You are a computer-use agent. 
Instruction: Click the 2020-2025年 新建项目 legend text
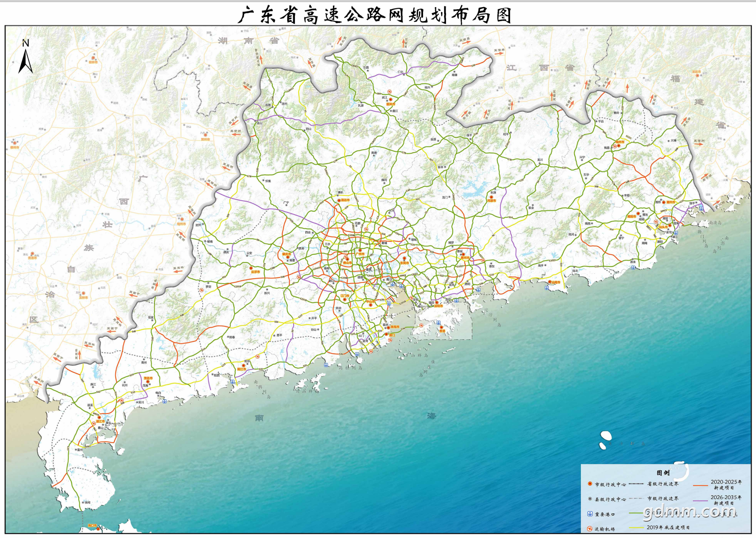coord(726,485)
